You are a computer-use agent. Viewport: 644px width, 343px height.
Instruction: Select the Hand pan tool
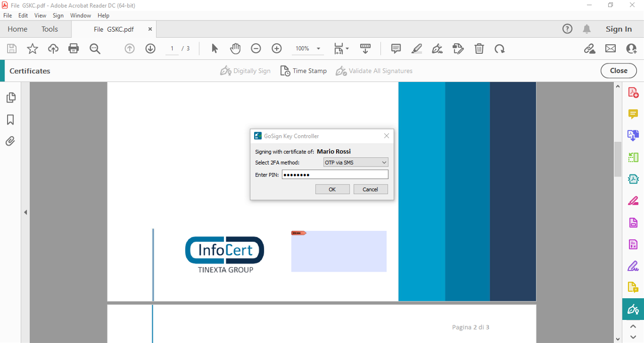(x=235, y=49)
